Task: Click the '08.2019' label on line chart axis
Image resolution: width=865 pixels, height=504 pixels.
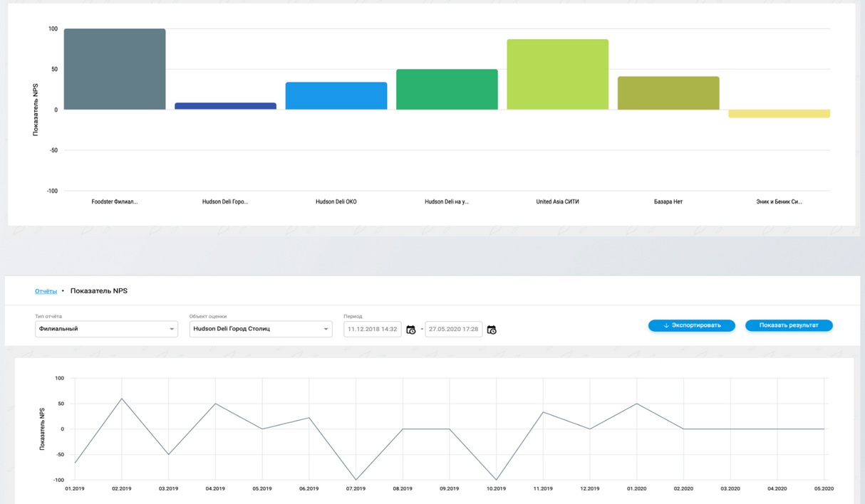Action: coord(403,489)
